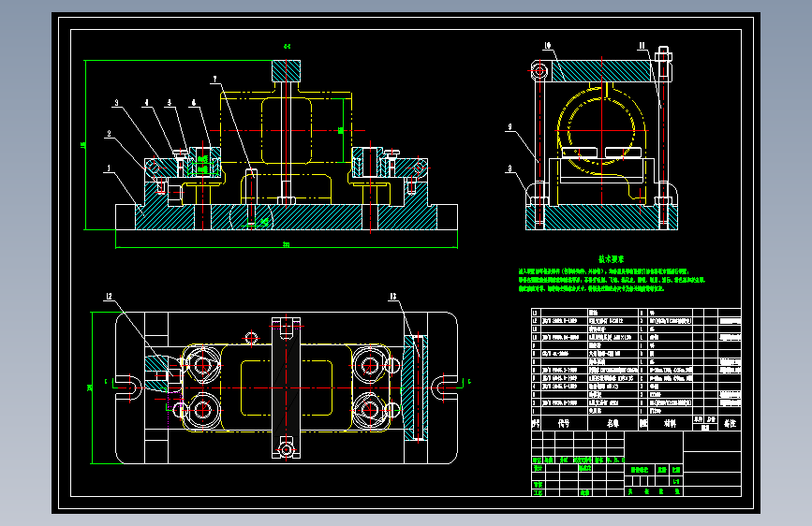
Task: Select the 材料 column header in parts list
Action: (x=670, y=423)
